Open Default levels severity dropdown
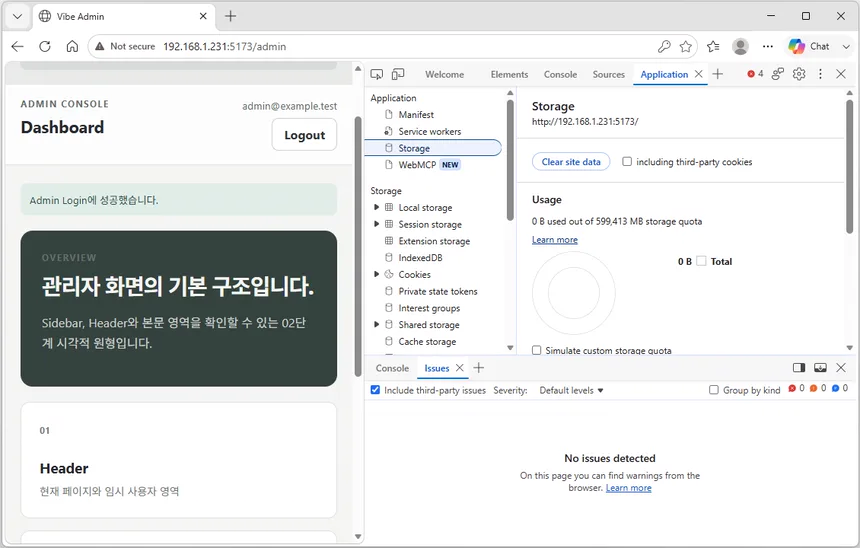The width and height of the screenshot is (860, 548). click(x=572, y=391)
